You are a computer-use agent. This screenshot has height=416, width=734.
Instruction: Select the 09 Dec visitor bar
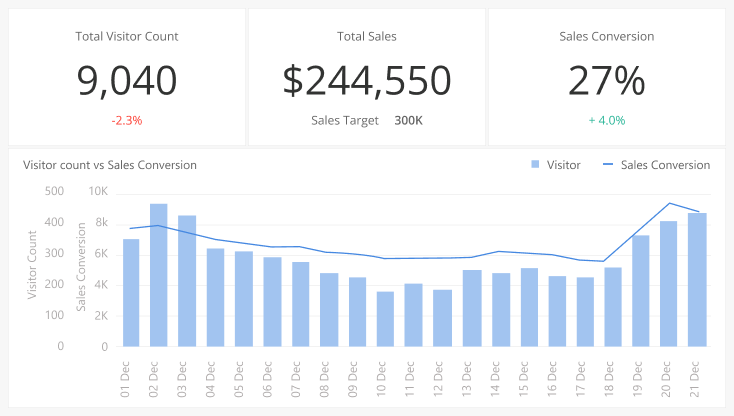357,312
